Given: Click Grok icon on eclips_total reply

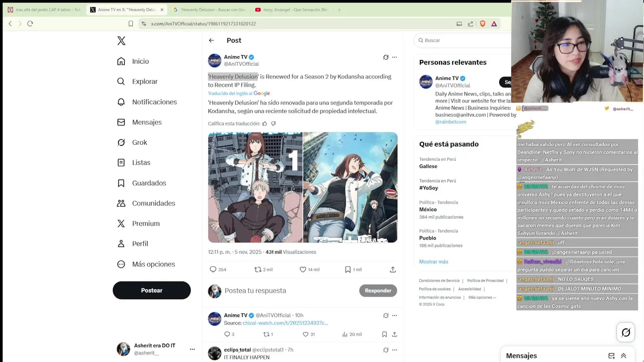Looking at the screenshot, I should pyautogui.click(x=386, y=350).
